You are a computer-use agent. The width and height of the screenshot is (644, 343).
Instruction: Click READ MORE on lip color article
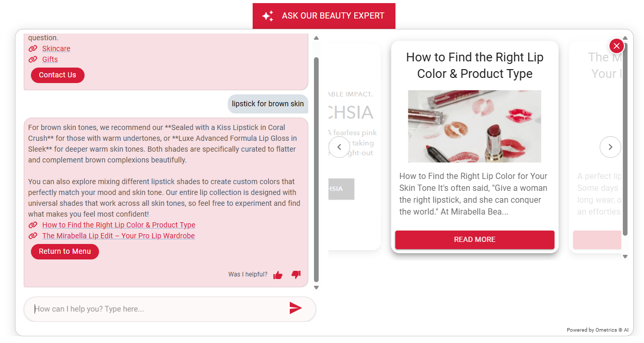tap(474, 240)
